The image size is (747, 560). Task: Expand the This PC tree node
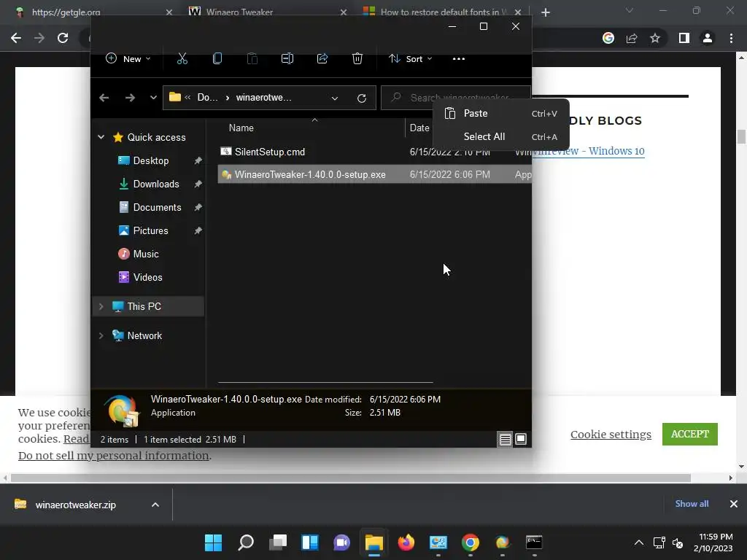101,307
